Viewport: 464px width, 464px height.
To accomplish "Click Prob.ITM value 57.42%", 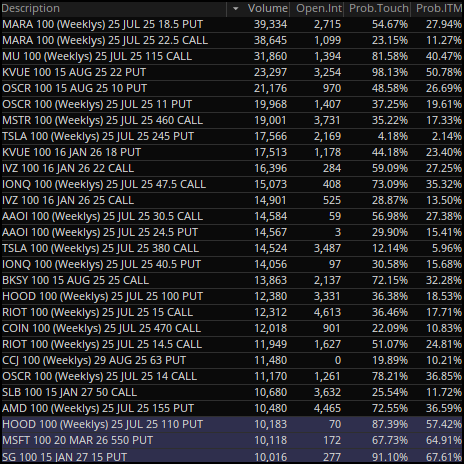I will coord(444,424).
